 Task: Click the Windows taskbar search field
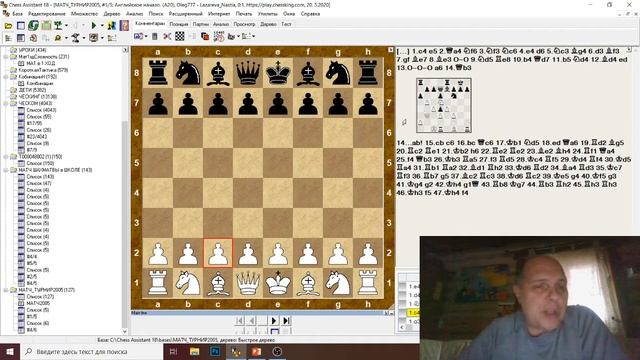pyautogui.click(x=92, y=351)
